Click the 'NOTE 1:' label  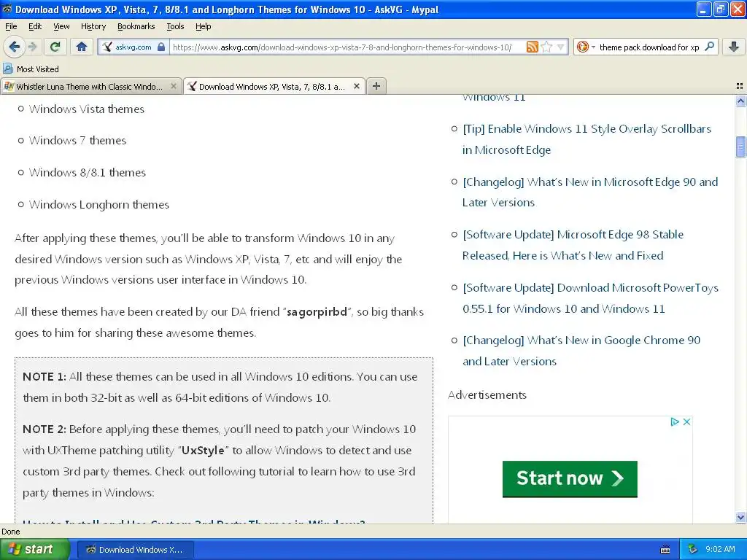pyautogui.click(x=44, y=377)
